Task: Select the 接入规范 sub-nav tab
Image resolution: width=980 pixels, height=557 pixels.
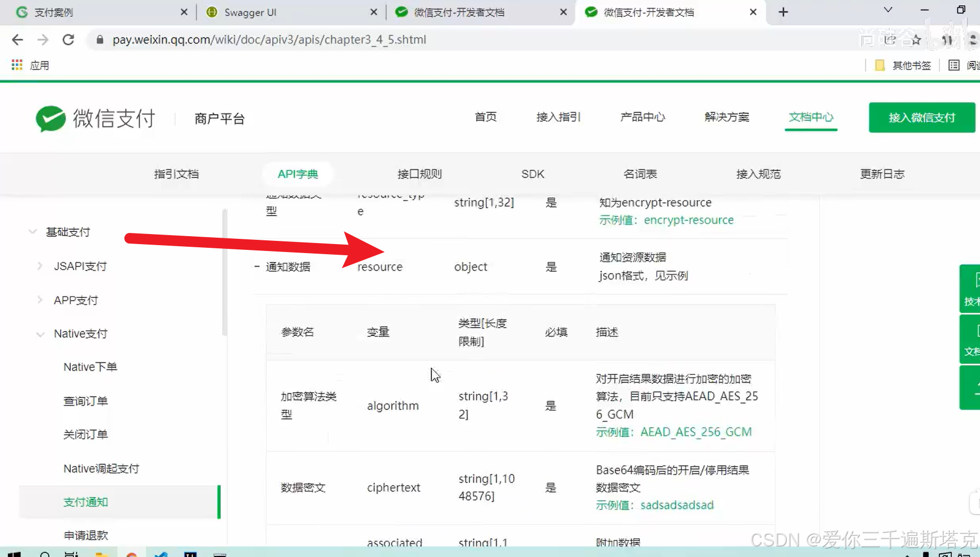Action: coord(758,174)
